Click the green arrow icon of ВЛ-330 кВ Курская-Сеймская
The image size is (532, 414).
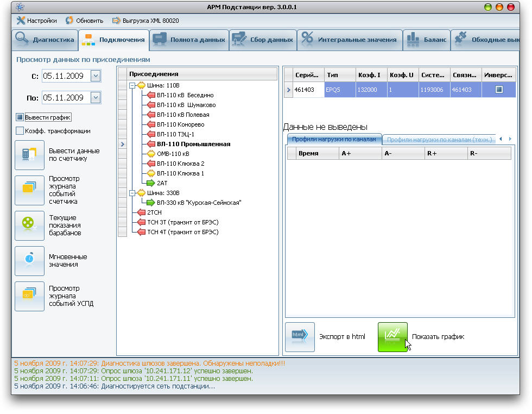[x=151, y=203]
